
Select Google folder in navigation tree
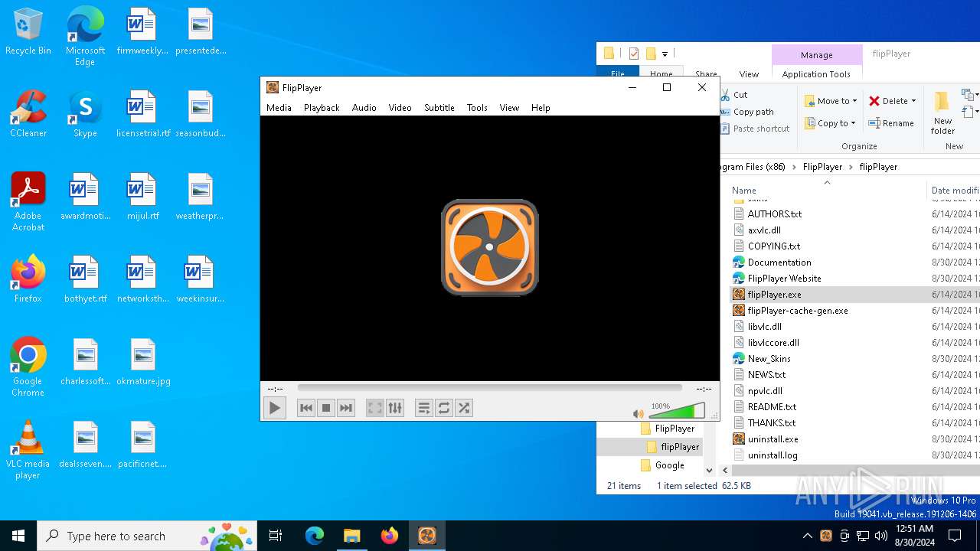point(669,465)
